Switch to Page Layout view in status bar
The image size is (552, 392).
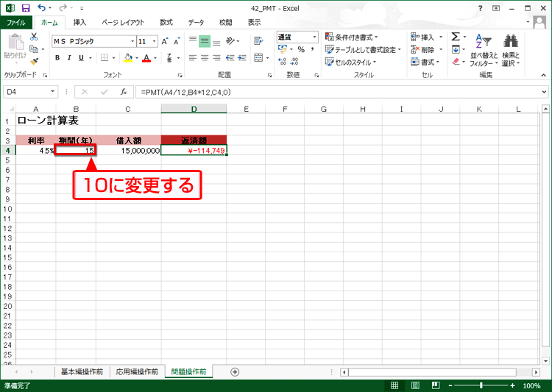click(415, 385)
